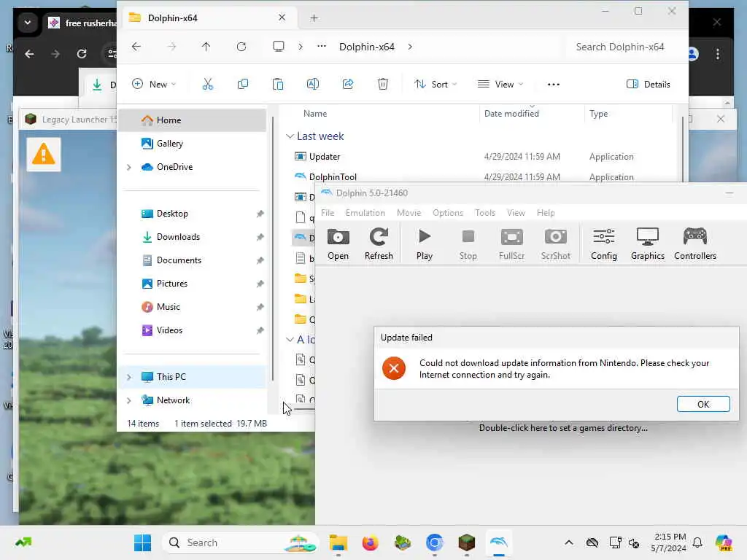Open the Dolphin Tools menu
This screenshot has height=560, width=747.
pyautogui.click(x=485, y=213)
